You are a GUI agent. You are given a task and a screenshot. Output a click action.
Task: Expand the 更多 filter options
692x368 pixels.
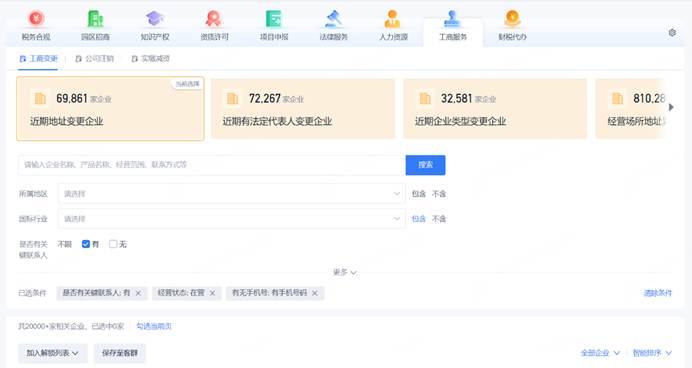point(345,272)
